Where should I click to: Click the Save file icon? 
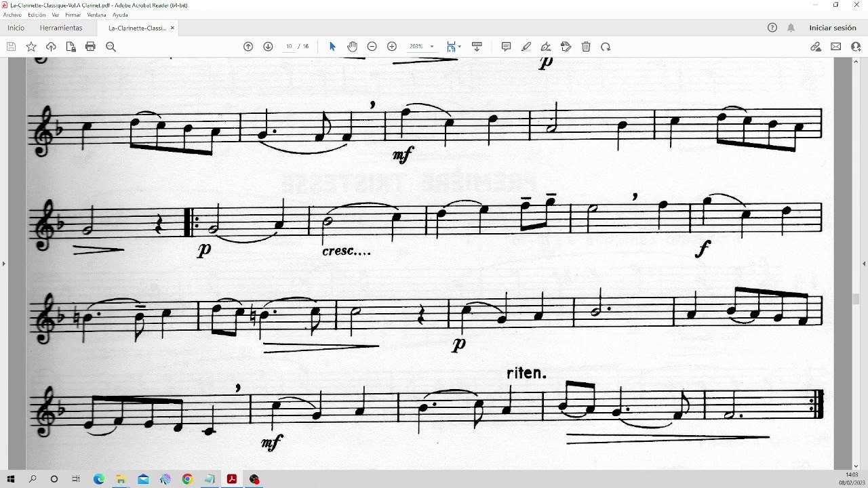coord(11,47)
